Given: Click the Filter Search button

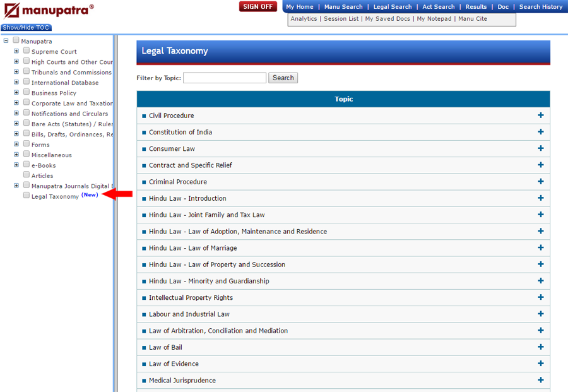Looking at the screenshot, I should [x=283, y=78].
